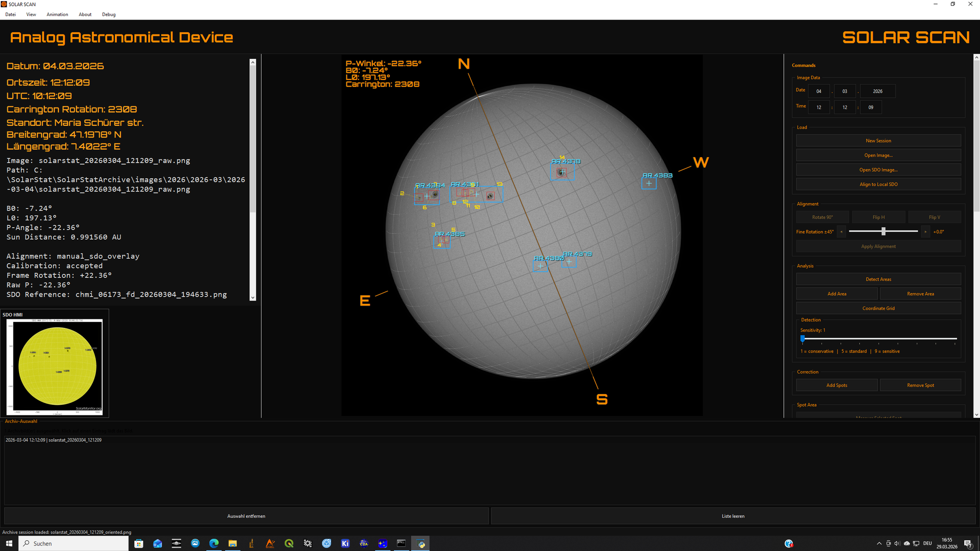Open the Datei menu
Screen dimensions: 980x551
(11, 14)
